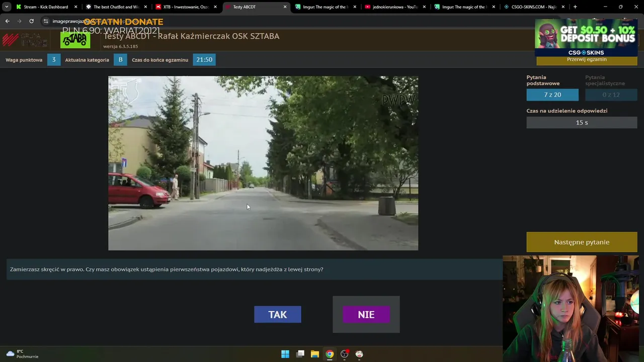Click the site info icon in address bar
This screenshot has height=362, width=644.
[46, 21]
